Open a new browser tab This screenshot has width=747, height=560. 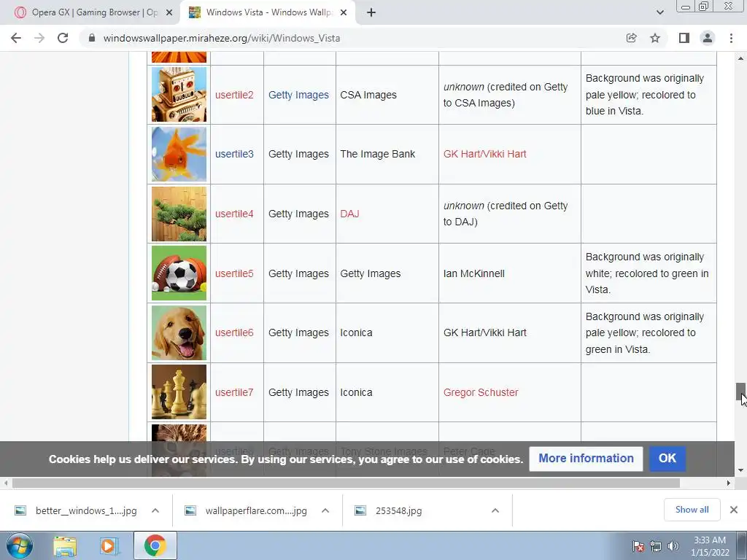(x=371, y=12)
